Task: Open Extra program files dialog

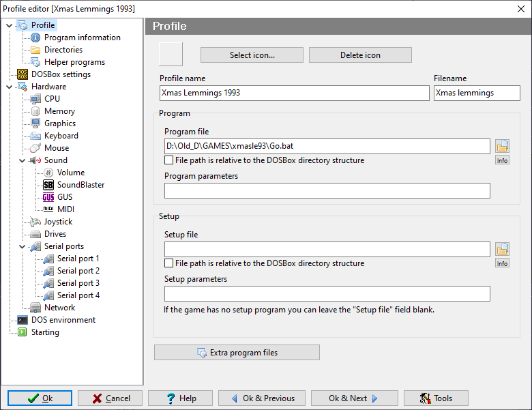Action: click(237, 352)
